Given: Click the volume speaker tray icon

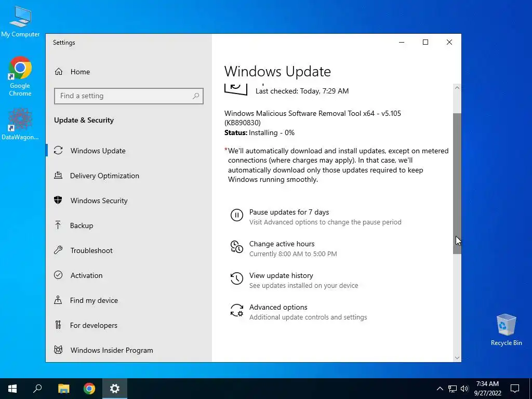Looking at the screenshot, I should (x=464, y=389).
